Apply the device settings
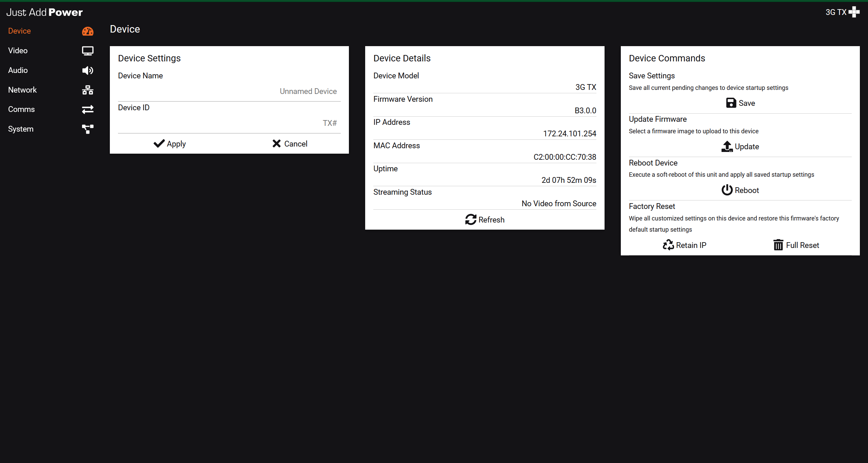868x463 pixels. 170,143
